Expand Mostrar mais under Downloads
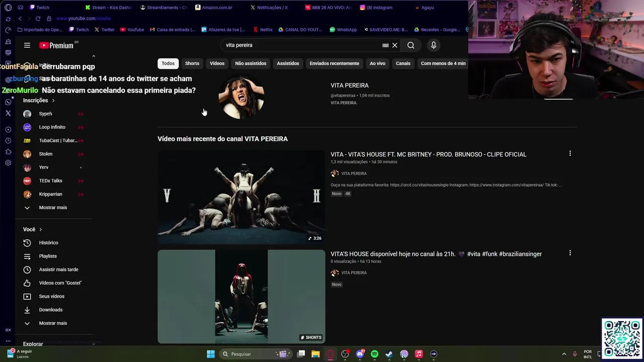This screenshot has height=362, width=644. click(x=53, y=323)
